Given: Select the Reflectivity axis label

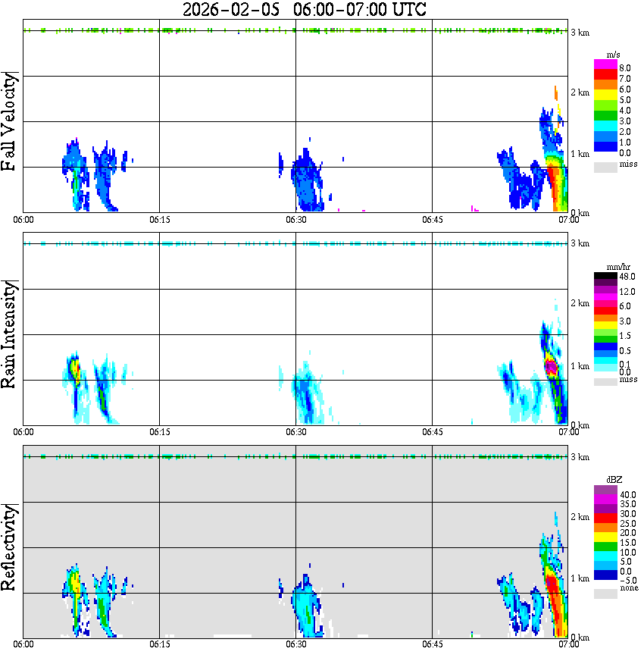Looking at the screenshot, I should [9, 547].
